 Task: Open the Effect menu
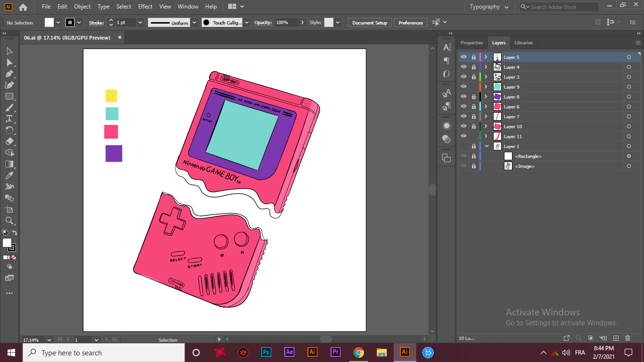tap(145, 7)
